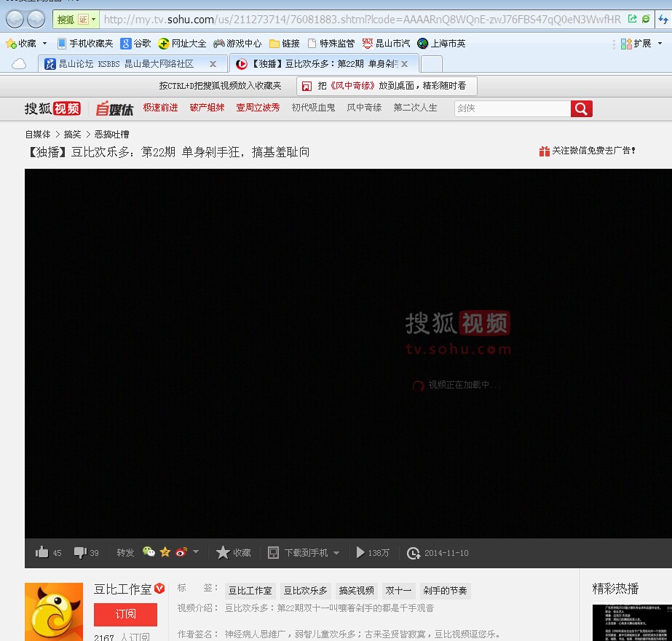Screen dimensions: 672x641
Task: Expand the 收藏 favorites dropdown arrow
Action: (44, 43)
